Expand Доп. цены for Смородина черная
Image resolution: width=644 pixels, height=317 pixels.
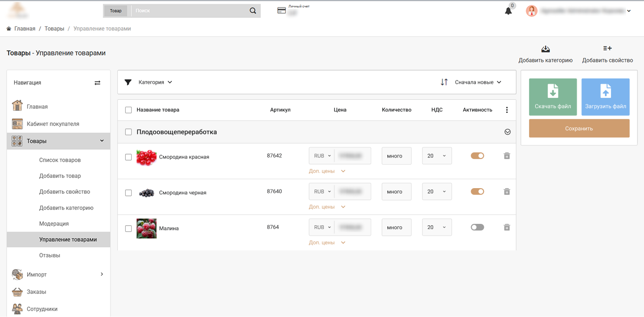tap(327, 207)
